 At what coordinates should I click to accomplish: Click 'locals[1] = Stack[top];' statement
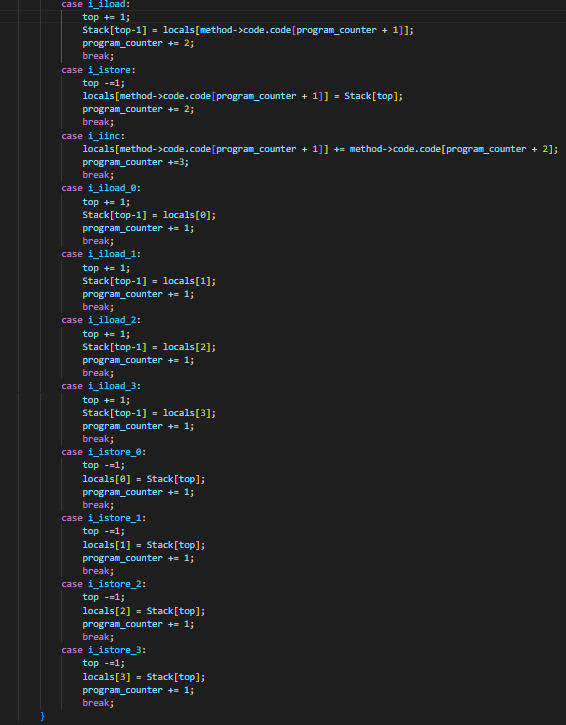[x=144, y=545]
